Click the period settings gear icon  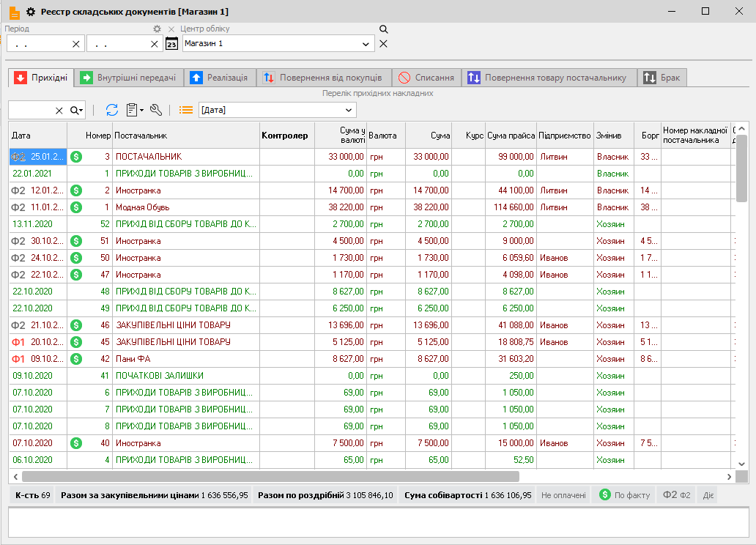[x=157, y=29]
